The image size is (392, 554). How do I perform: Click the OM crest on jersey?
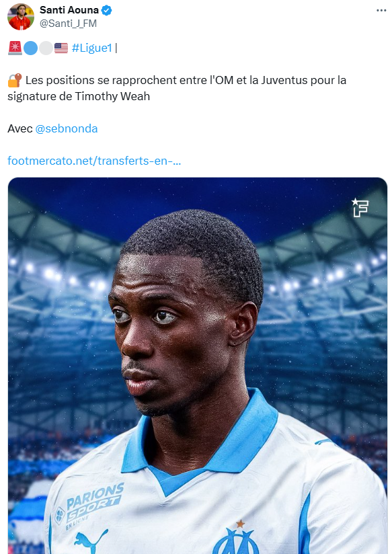click(235, 541)
